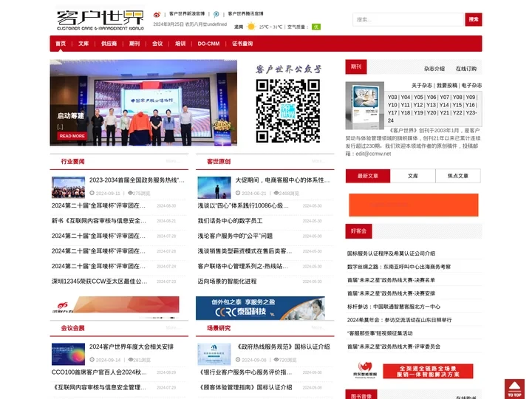Open 国标服务认证程序及希莫认证公司介绍

pyautogui.click(x=391, y=253)
